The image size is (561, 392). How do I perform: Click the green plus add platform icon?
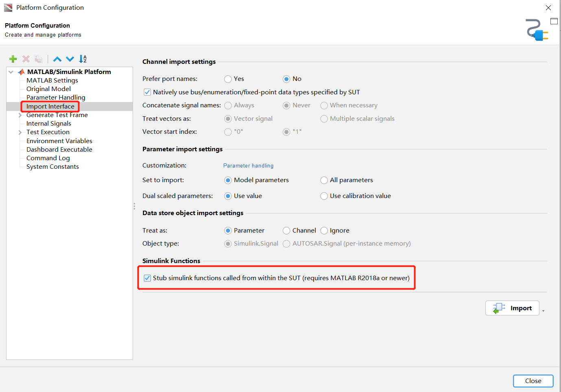[x=13, y=59]
